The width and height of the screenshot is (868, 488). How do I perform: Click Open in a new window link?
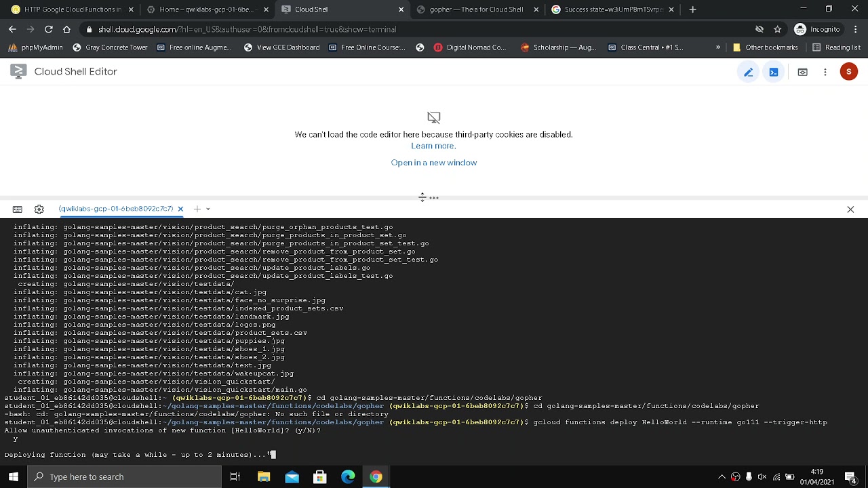tap(434, 163)
